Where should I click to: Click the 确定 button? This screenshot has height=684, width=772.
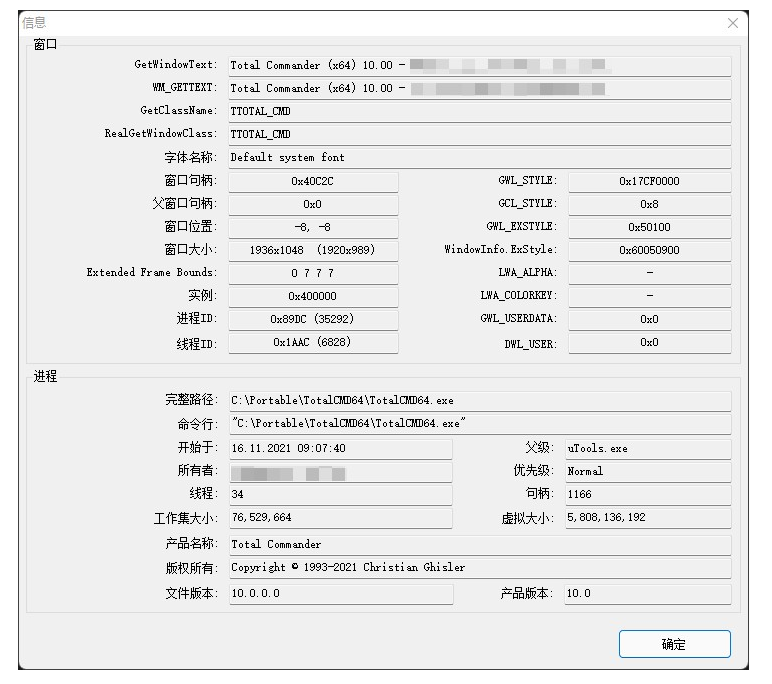pyautogui.click(x=675, y=644)
